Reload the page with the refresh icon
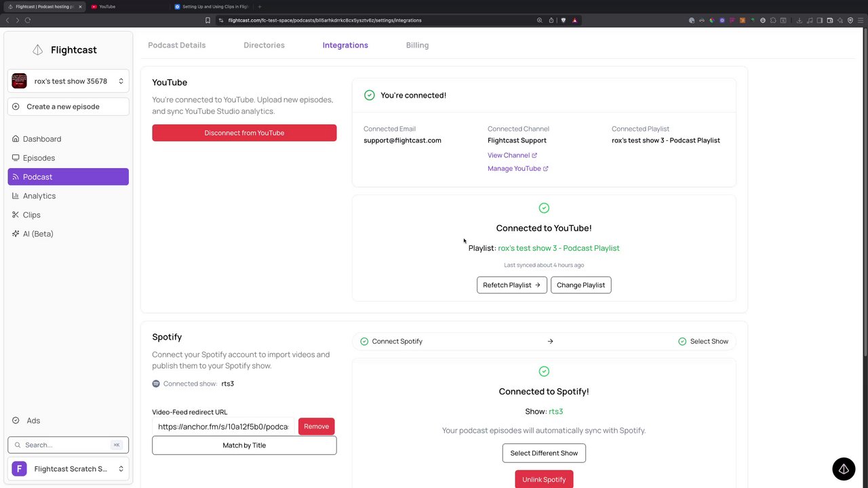868x488 pixels. pyautogui.click(x=28, y=20)
